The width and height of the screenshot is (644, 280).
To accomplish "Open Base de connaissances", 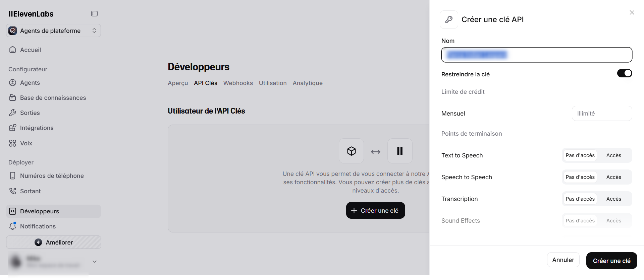I will tap(53, 97).
